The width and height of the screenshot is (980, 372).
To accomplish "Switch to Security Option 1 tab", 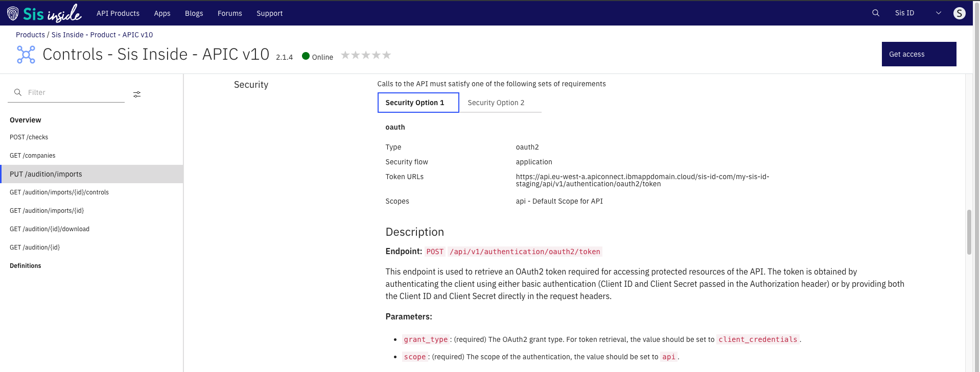I will point(418,103).
